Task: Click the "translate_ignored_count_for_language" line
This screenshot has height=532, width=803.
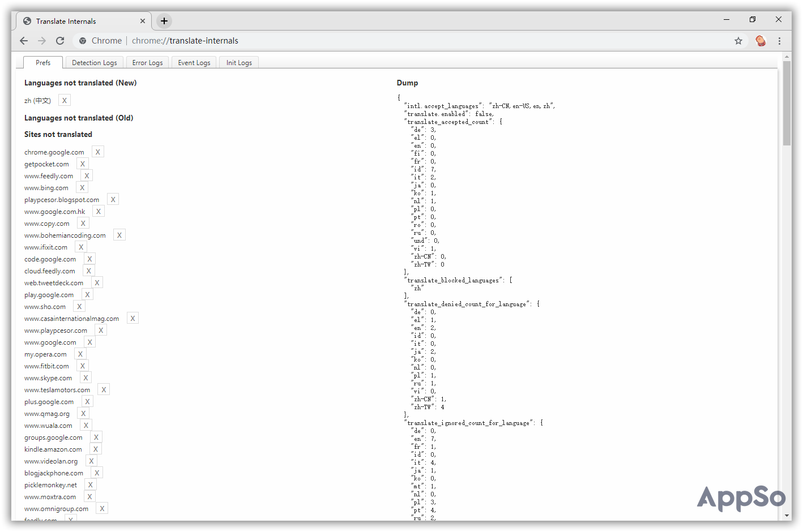Action: (x=473, y=423)
